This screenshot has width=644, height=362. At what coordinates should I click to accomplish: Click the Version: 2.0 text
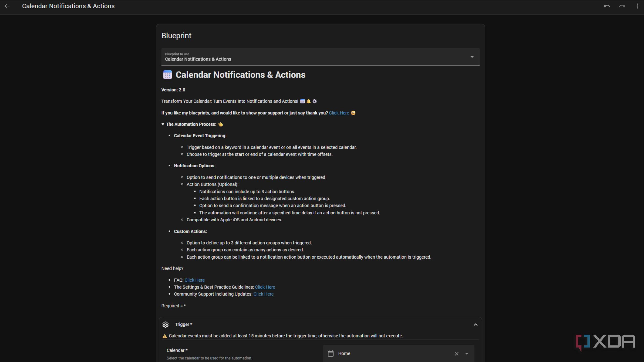click(173, 90)
